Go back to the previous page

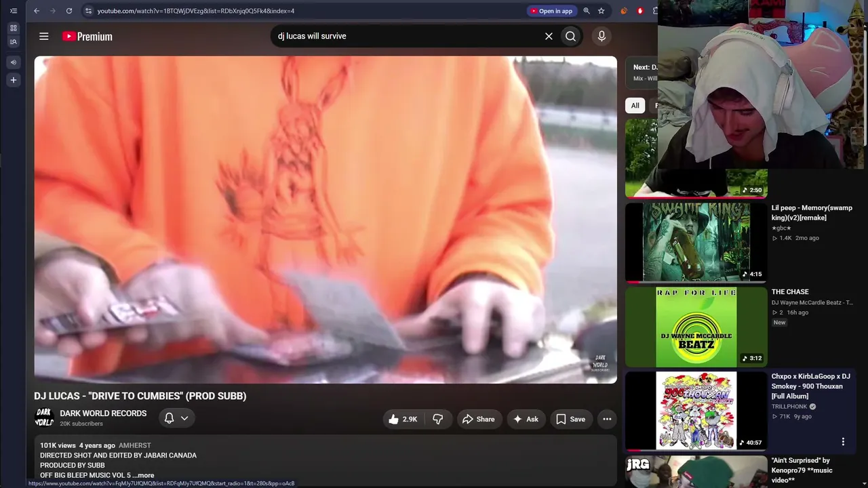[37, 11]
